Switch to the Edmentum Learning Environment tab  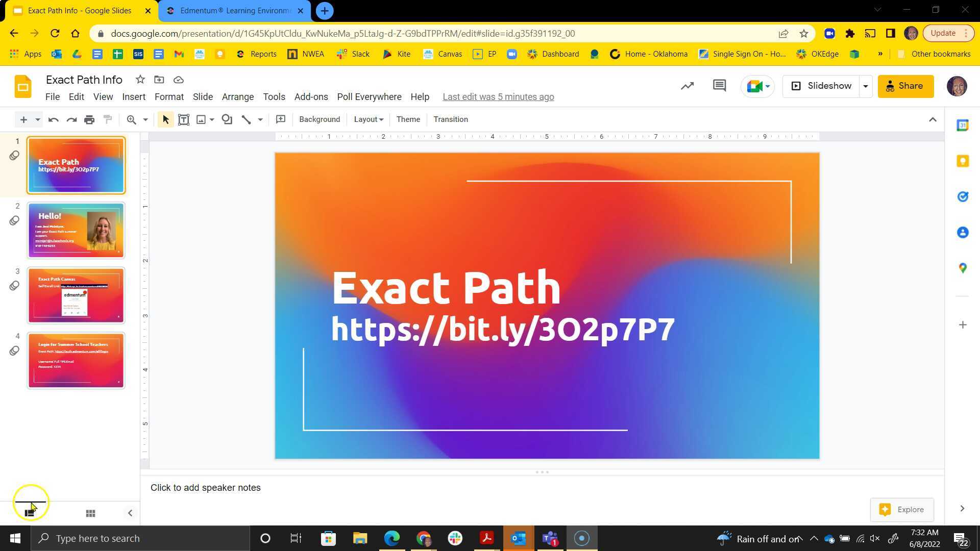(235, 10)
